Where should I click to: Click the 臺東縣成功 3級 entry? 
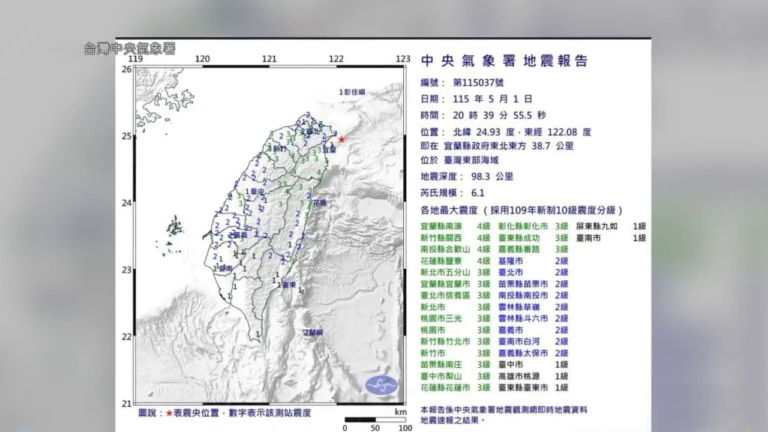click(x=533, y=238)
